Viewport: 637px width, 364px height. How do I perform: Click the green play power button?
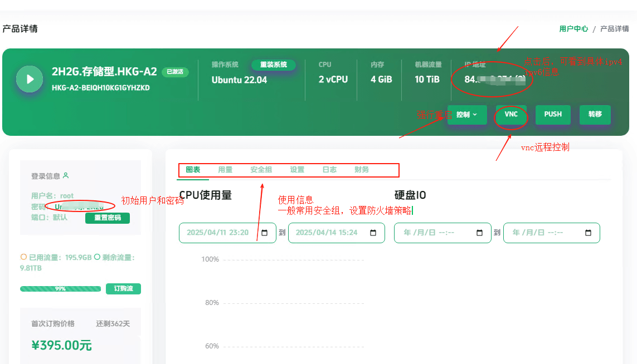coord(30,79)
